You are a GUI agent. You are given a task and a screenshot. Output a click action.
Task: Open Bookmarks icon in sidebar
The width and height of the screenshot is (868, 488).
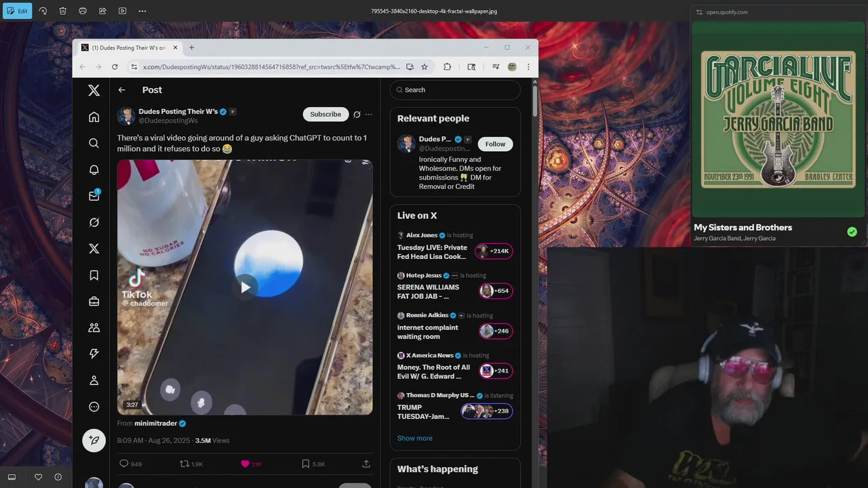click(x=94, y=275)
